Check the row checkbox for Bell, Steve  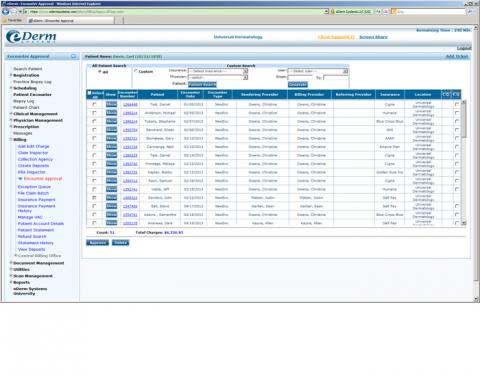pyautogui.click(x=94, y=206)
